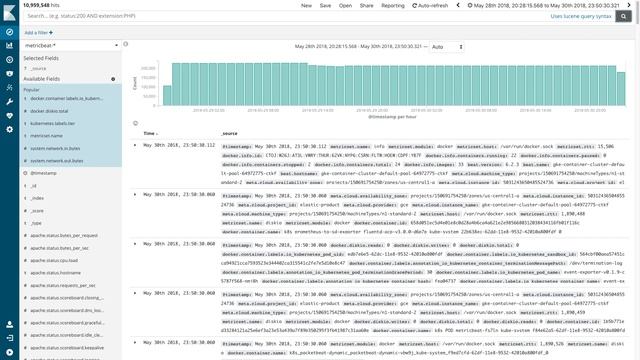Open Uses lucene query syntax link
Image resolution: width=640 pixels, height=360 pixels.
coord(581,16)
